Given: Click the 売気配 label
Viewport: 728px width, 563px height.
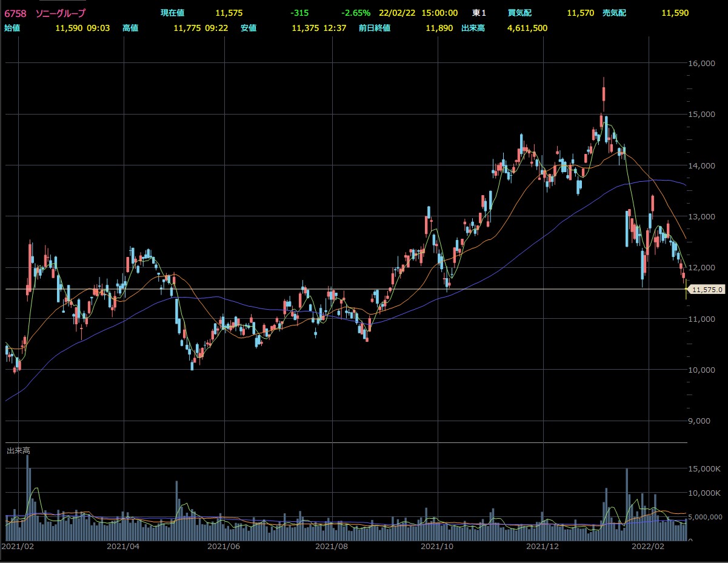Looking at the screenshot, I should click(x=615, y=13).
